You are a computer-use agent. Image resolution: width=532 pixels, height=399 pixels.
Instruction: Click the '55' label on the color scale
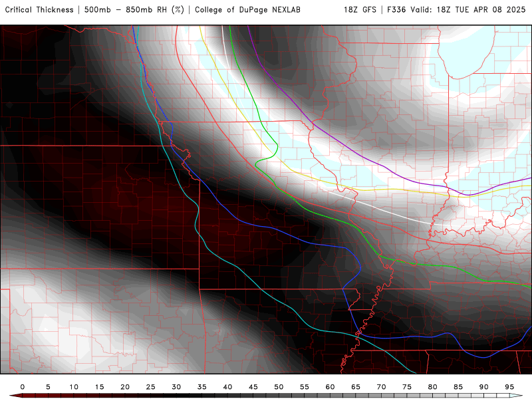pyautogui.click(x=305, y=387)
